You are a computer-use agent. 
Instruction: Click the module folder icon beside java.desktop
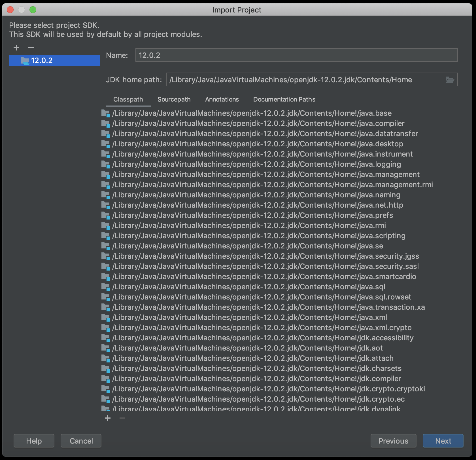point(105,144)
